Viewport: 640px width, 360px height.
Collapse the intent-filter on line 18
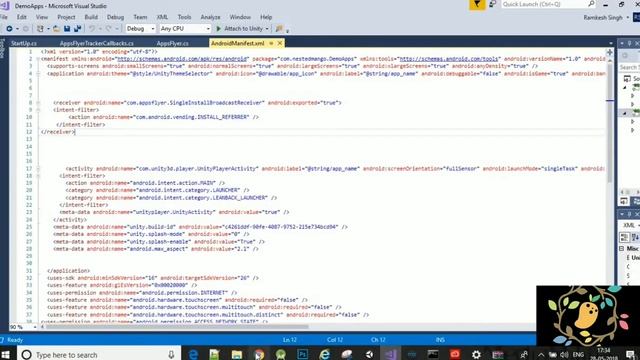(x=38, y=176)
